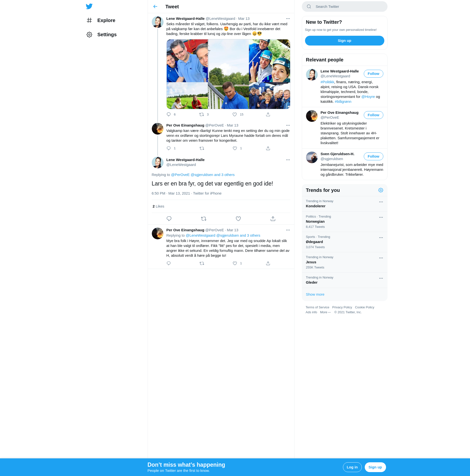Click the Search Twitter field
The height and width of the screenshot is (476, 470).
pyautogui.click(x=345, y=7)
